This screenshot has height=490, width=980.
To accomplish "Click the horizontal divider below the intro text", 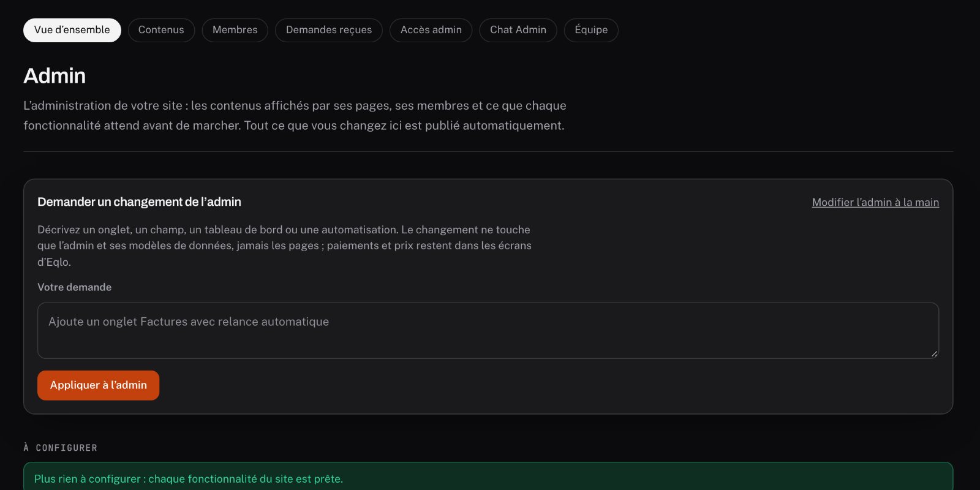I will click(x=488, y=151).
